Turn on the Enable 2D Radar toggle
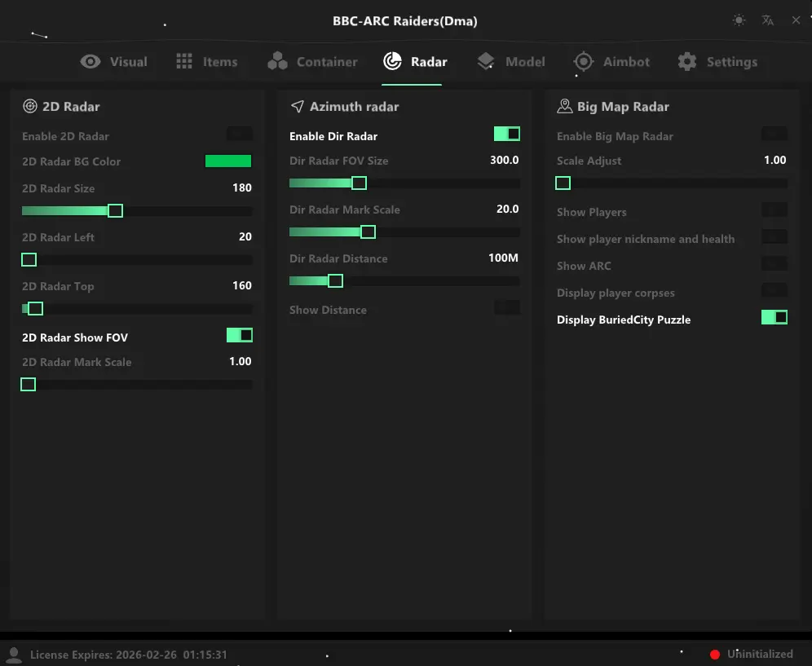 click(239, 134)
